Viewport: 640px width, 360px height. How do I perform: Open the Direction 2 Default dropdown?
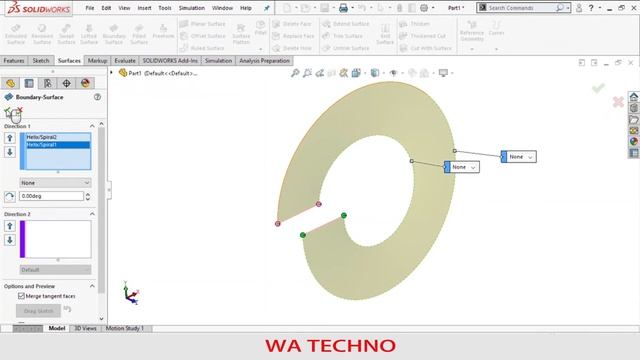pyautogui.click(x=55, y=270)
